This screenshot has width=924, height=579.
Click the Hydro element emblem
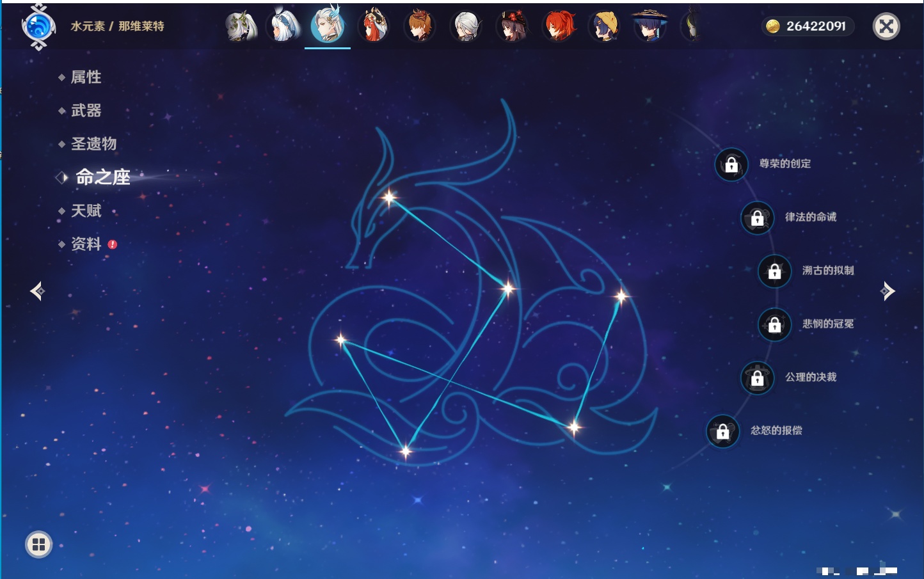[38, 27]
